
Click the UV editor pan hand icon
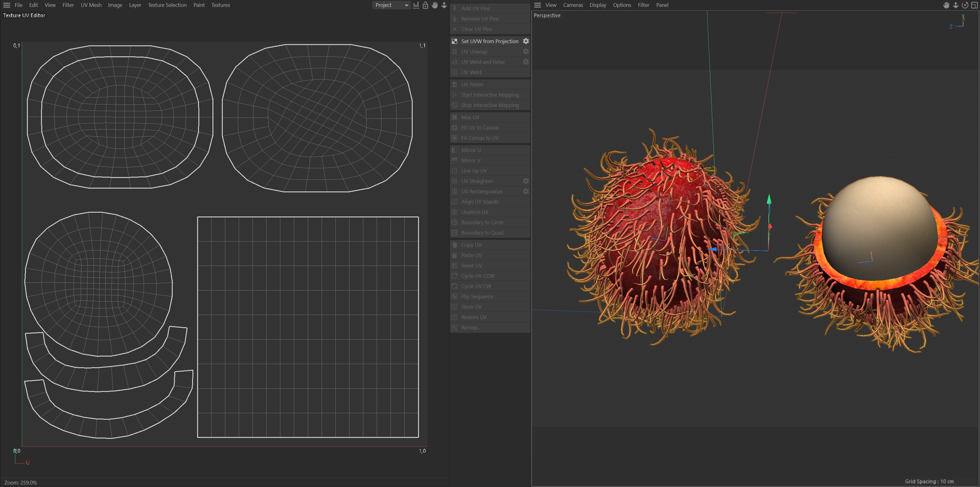tap(435, 5)
